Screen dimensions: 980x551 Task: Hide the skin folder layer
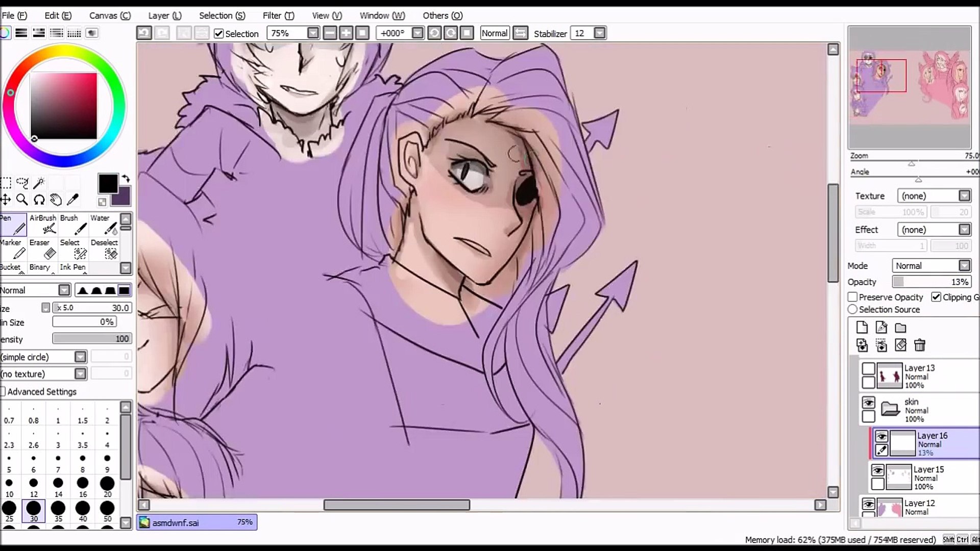tap(868, 403)
